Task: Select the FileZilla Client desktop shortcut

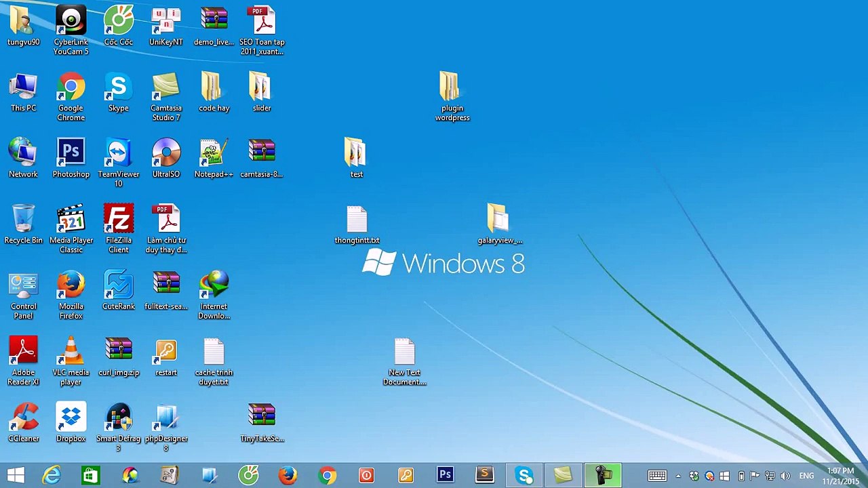Action: [x=119, y=229]
